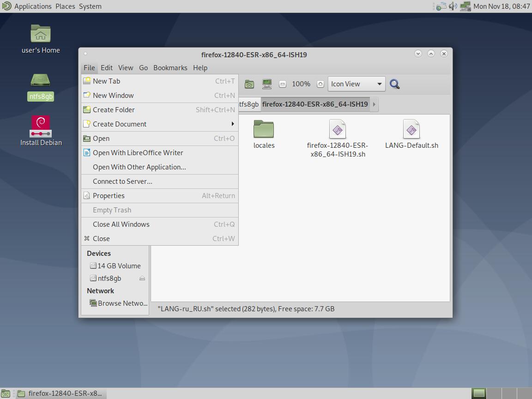Viewport: 532px width, 399px height.
Task: Open Properties from File menu
Action: coord(160,196)
